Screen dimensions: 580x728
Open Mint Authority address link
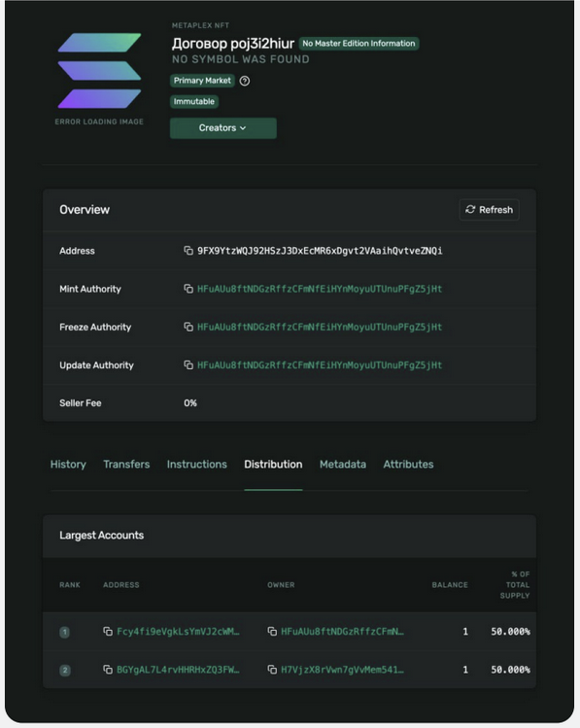pyautogui.click(x=320, y=289)
